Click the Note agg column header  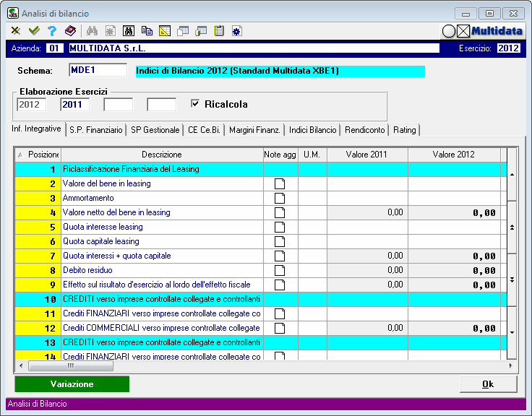pos(280,155)
